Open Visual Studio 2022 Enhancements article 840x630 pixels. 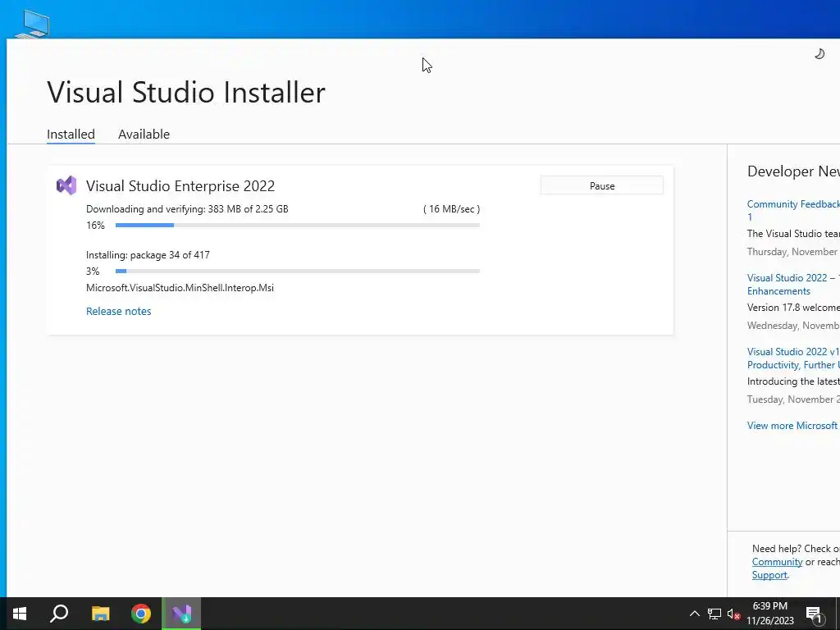(x=793, y=285)
